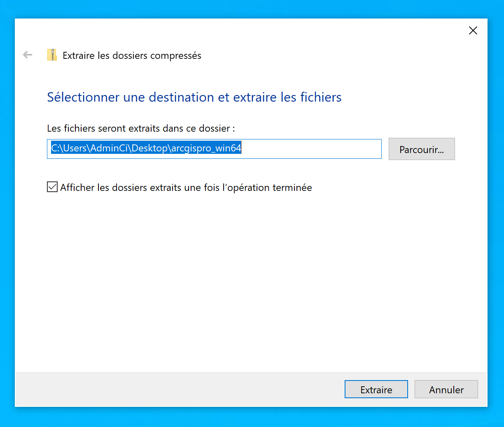
Task: Click grey footer bar left of Extraire
Action: [x=177, y=389]
